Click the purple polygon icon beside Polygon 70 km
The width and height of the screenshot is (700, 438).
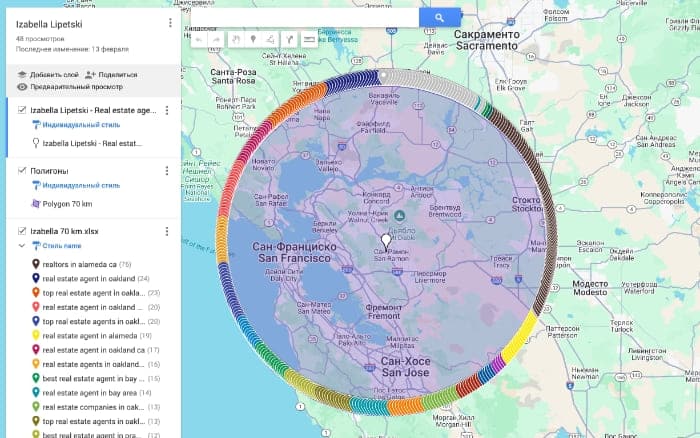pyautogui.click(x=36, y=204)
